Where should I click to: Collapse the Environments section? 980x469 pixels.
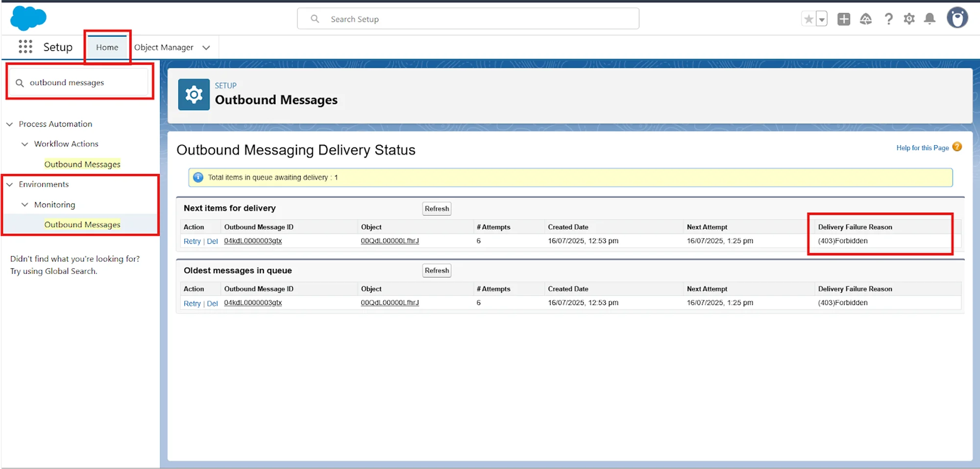tap(9, 185)
